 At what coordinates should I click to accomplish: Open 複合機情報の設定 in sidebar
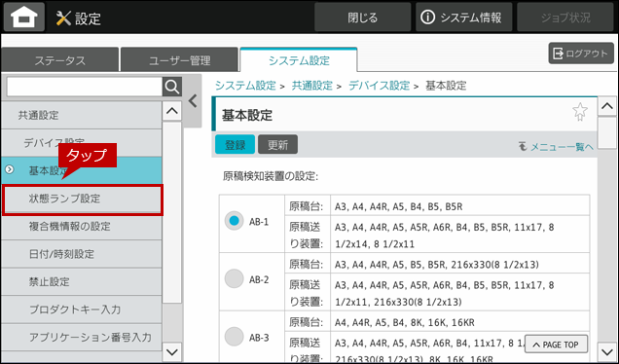(x=82, y=226)
